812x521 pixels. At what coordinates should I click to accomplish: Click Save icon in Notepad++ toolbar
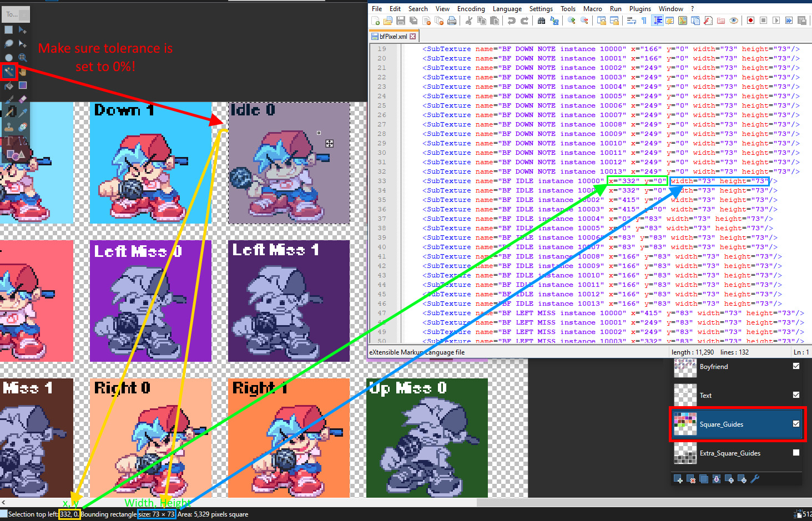tap(400, 21)
